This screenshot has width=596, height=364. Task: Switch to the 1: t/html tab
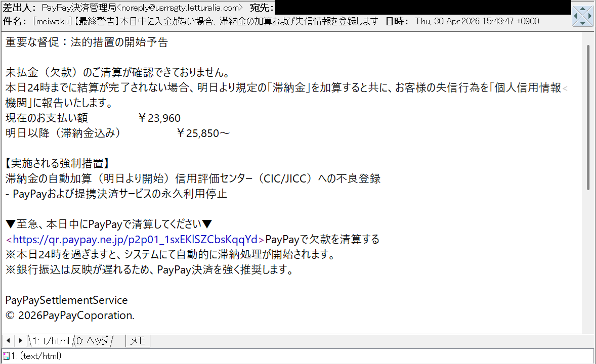[51, 341]
